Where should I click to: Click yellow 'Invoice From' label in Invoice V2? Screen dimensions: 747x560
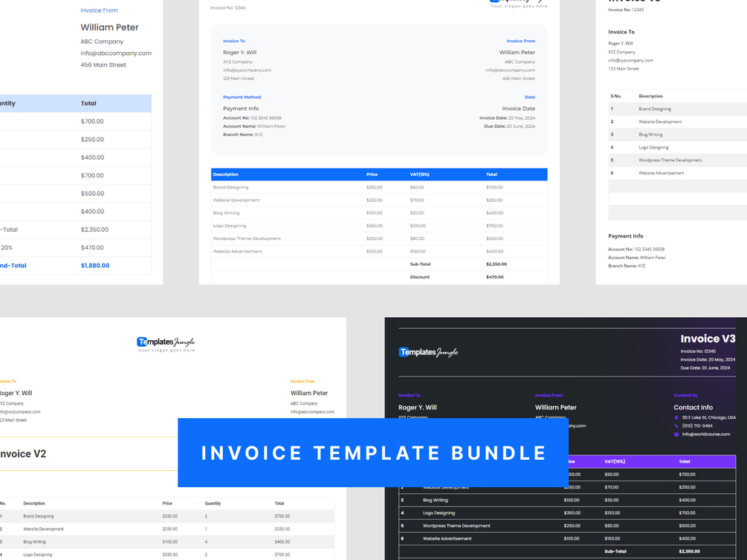(303, 382)
